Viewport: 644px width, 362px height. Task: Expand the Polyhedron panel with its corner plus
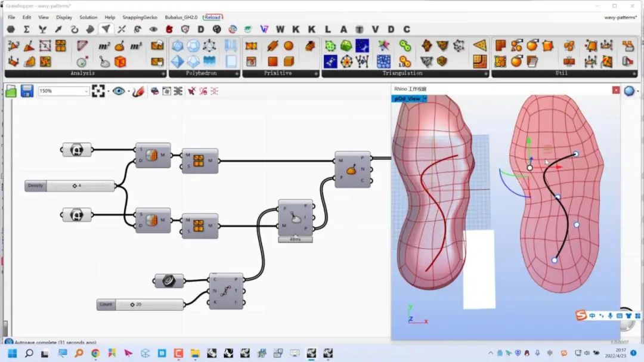237,73
